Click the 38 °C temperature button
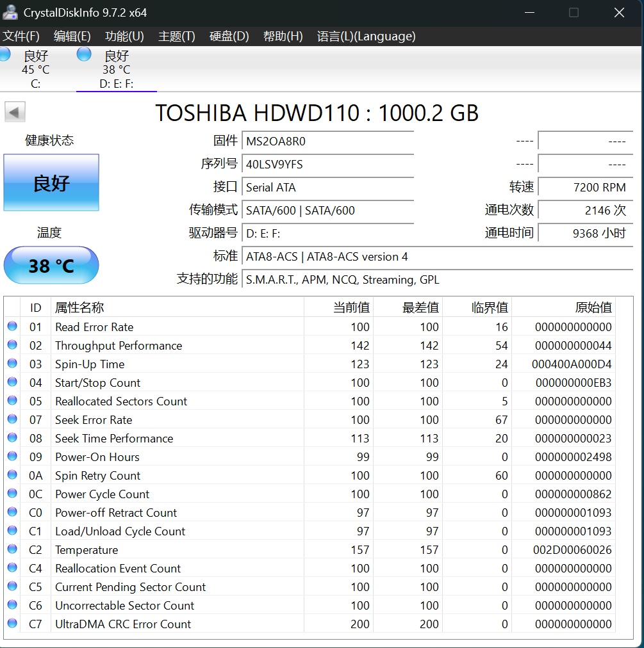Viewport: 644px width, 648px height. click(x=51, y=265)
